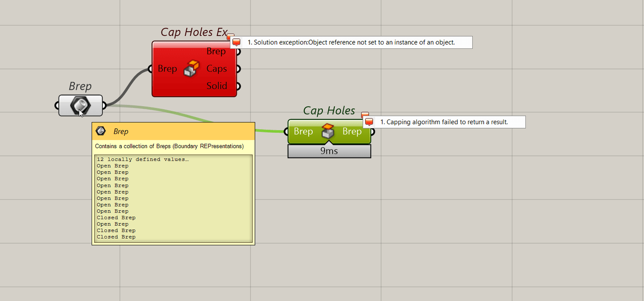Viewport: 644px width, 301px height.
Task: Click the Brep output label on Cap Holes Ex
Action: pyautogui.click(x=216, y=52)
